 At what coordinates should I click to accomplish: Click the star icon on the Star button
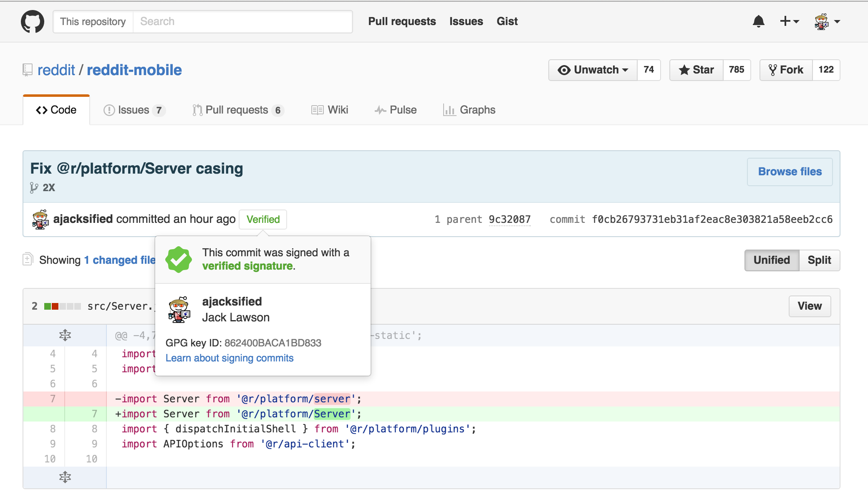pyautogui.click(x=684, y=70)
